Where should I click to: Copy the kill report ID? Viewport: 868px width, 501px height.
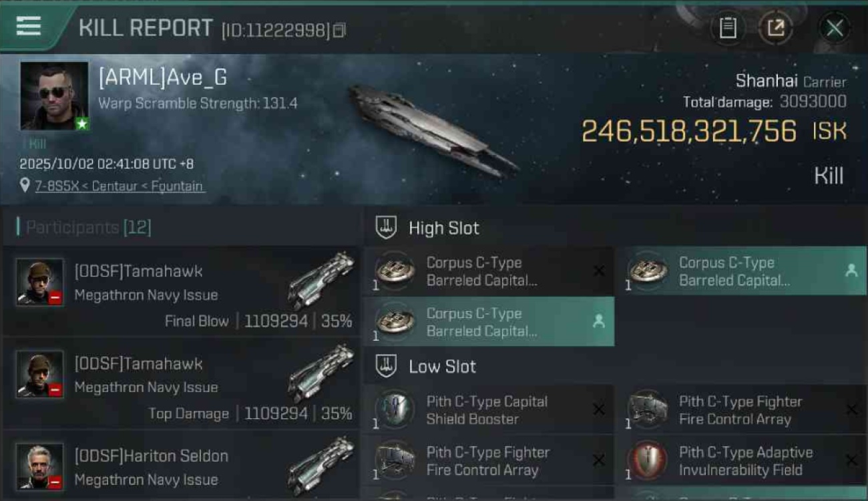(x=339, y=30)
